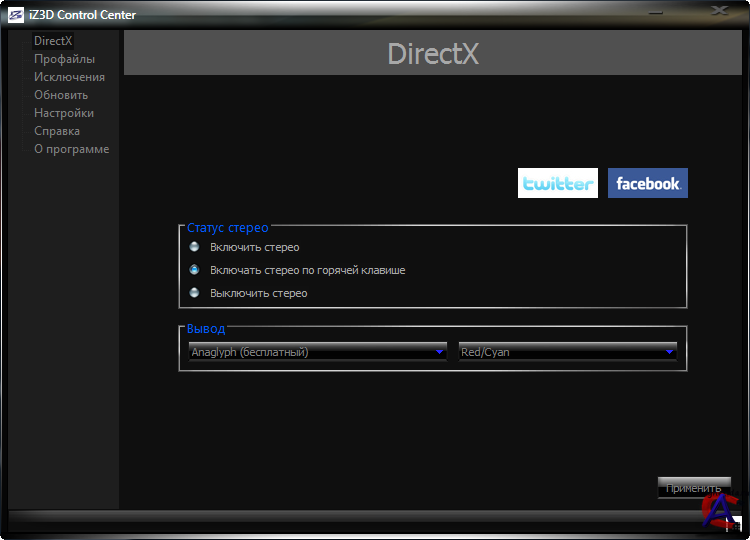750x540 pixels.
Task: Open the Twitter link button
Action: 558,183
